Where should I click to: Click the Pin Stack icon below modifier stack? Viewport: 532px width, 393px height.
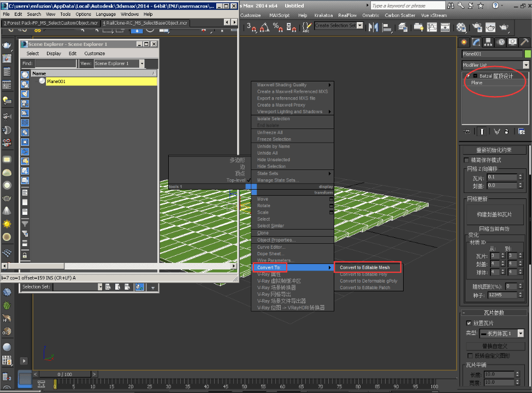point(467,131)
